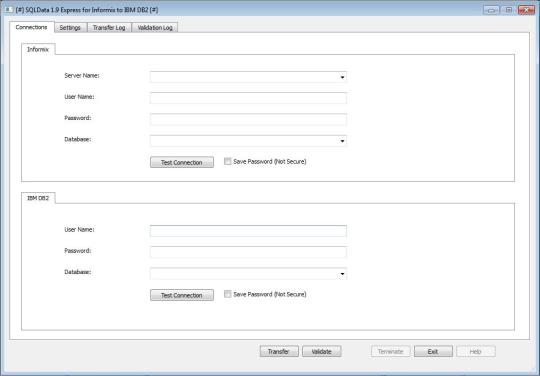Click the IBM DB2 User Name field
This screenshot has width=540, height=376.
[248, 231]
